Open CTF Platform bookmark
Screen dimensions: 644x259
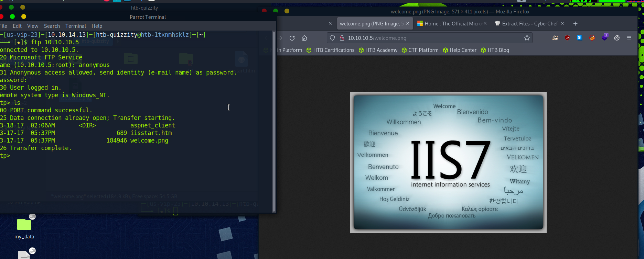point(420,50)
